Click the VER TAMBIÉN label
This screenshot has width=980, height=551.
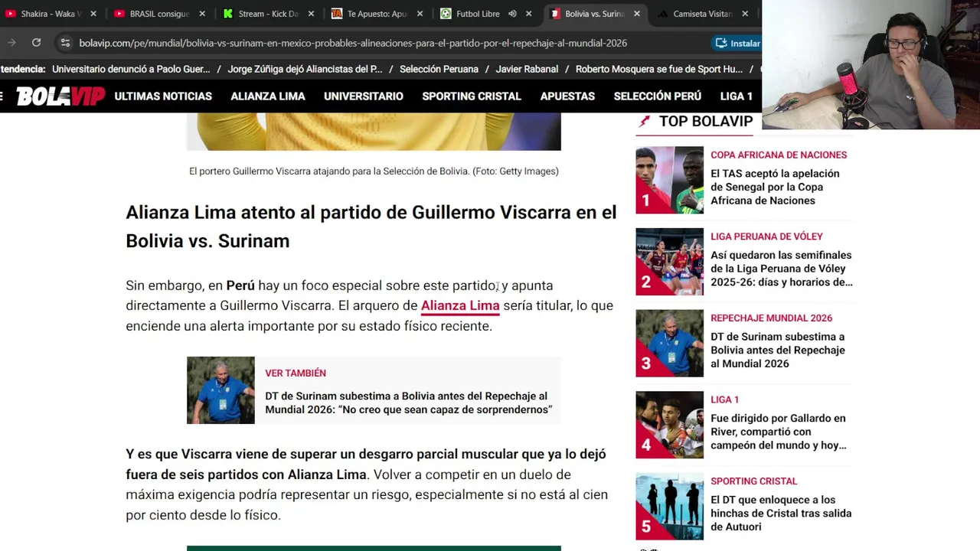pos(296,373)
